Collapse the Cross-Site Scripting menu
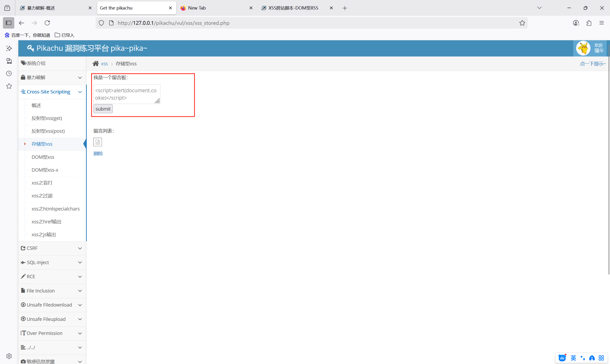Viewport: 610px width, 364px height. click(52, 92)
